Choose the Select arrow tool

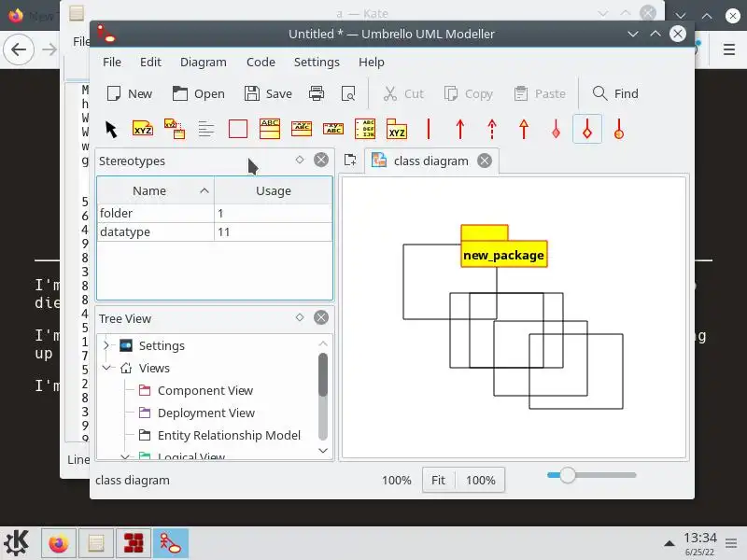click(111, 129)
